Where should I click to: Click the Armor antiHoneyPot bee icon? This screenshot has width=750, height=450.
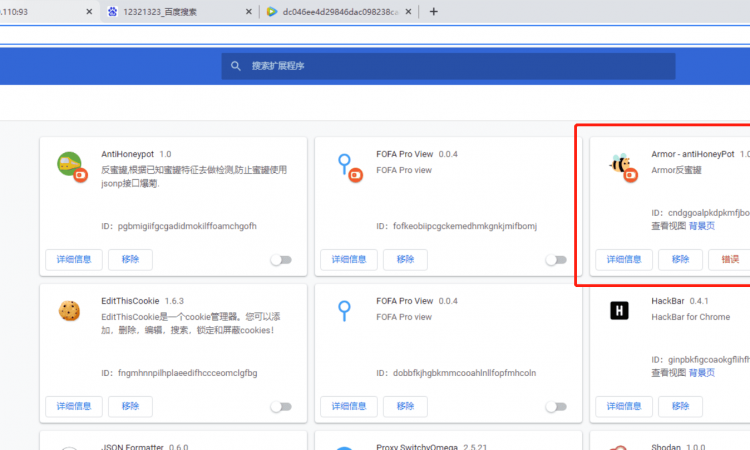pos(623,167)
